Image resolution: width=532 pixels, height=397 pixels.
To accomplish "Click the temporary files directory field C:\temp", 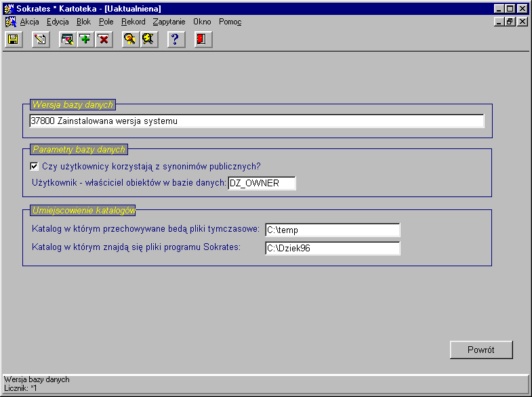I will coord(333,230).
